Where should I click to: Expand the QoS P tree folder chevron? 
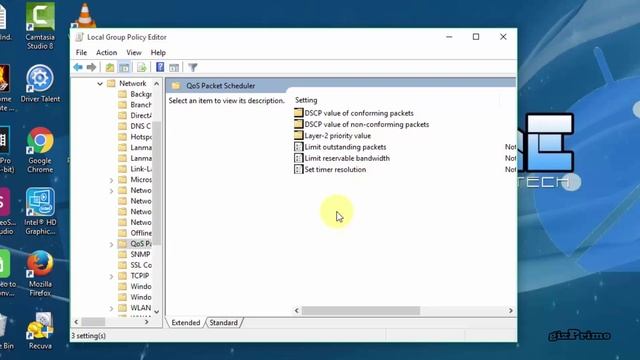(x=111, y=244)
